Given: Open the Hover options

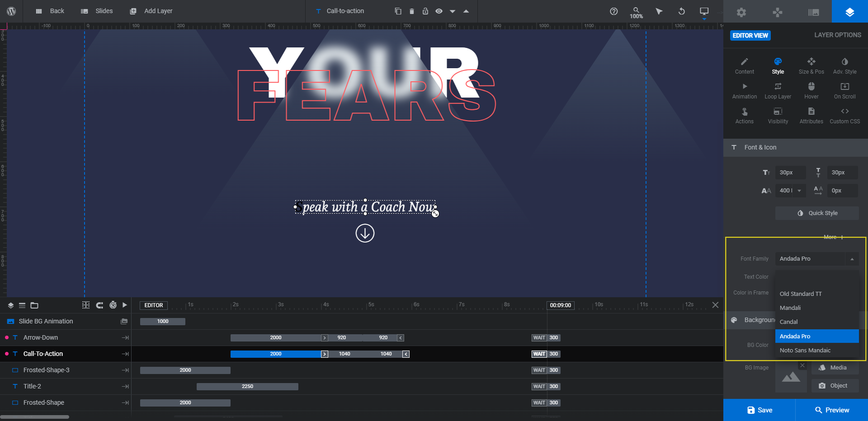Looking at the screenshot, I should [x=811, y=91].
